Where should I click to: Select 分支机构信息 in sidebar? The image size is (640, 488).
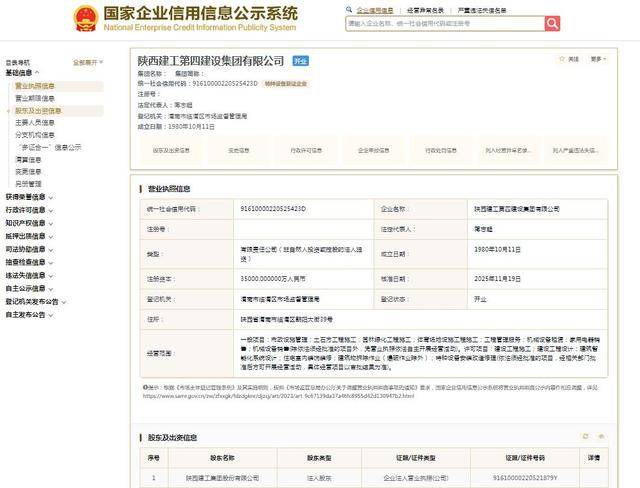(x=35, y=135)
